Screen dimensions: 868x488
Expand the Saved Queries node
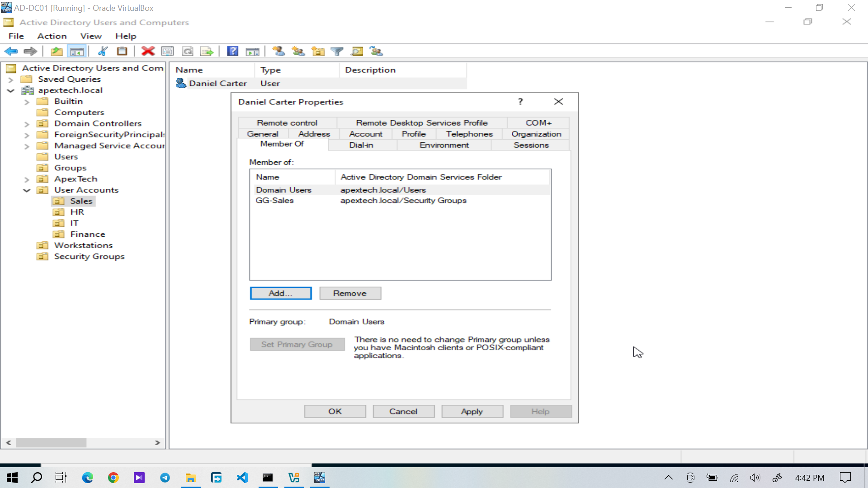[11, 80]
